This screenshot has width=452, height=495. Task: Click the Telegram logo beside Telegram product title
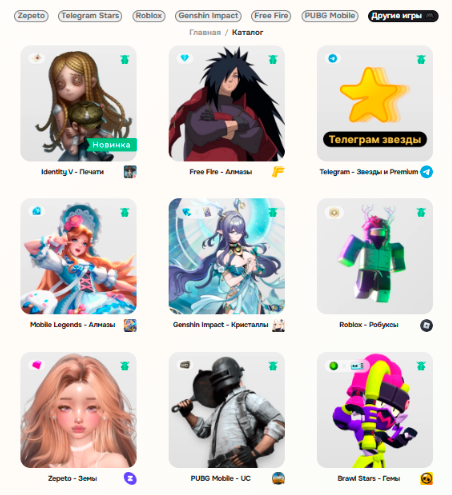point(426,172)
